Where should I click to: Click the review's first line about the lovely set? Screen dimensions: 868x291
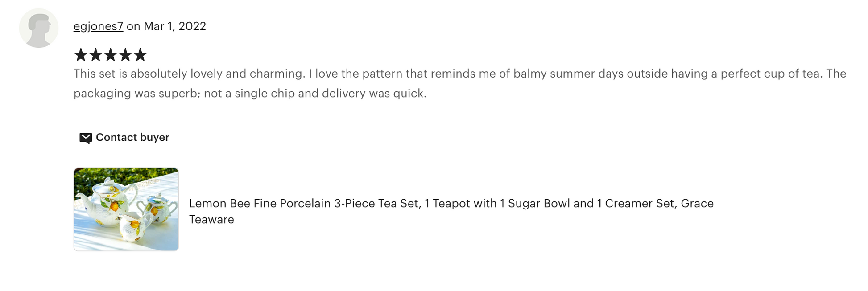(459, 74)
